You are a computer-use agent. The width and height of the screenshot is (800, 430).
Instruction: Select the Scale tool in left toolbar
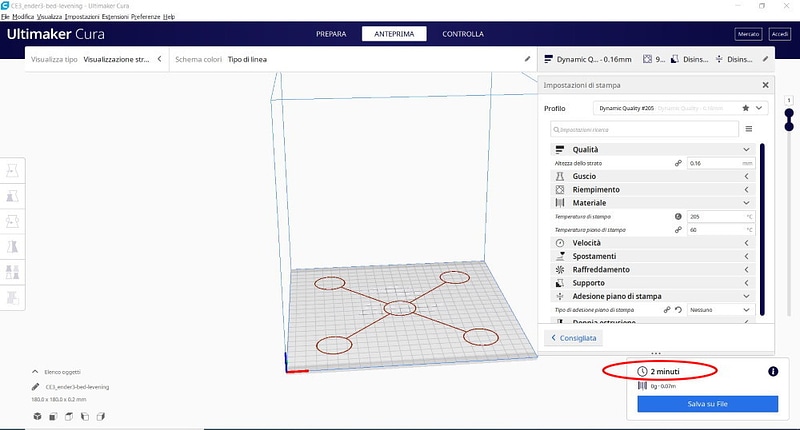point(12,196)
